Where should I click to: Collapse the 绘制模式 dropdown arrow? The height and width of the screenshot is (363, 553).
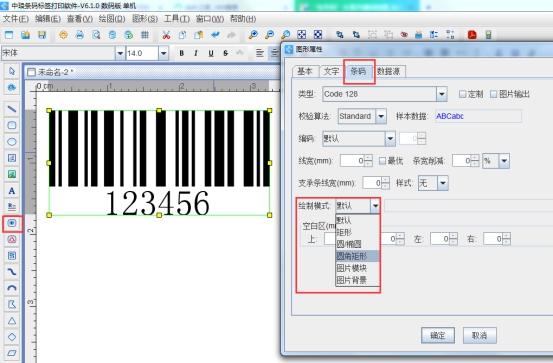[x=375, y=206]
